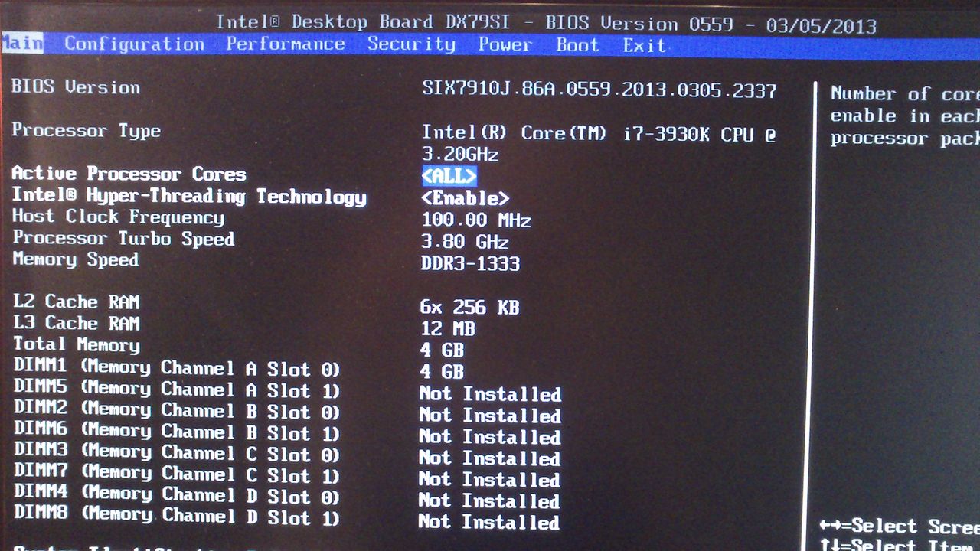Click the 'Number of cores' help text

pos(905,116)
